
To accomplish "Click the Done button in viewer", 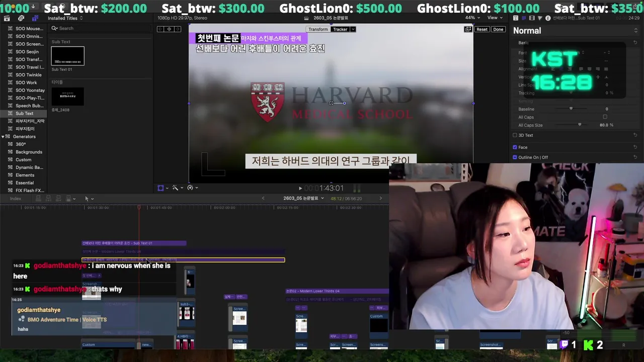I will coord(498,29).
